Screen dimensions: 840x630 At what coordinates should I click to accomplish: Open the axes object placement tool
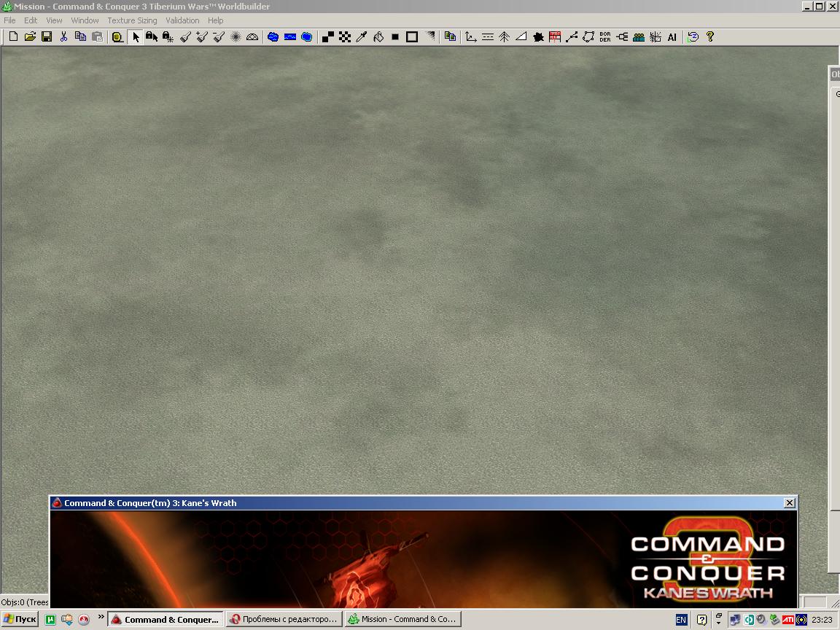click(471, 36)
